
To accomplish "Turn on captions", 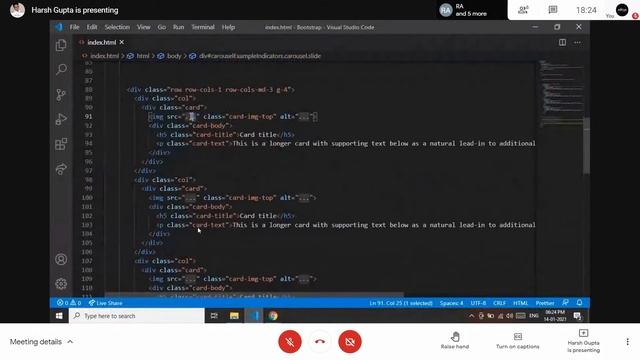I will (518, 340).
